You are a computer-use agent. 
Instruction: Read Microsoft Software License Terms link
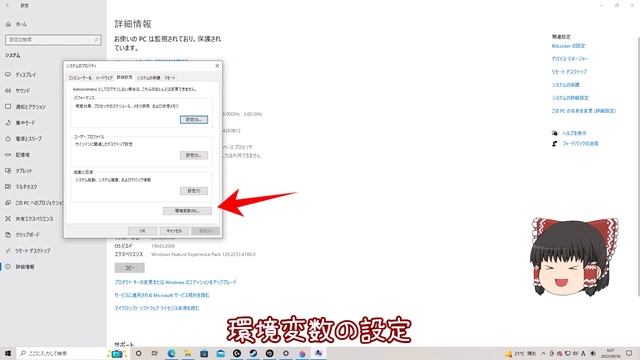(157, 308)
